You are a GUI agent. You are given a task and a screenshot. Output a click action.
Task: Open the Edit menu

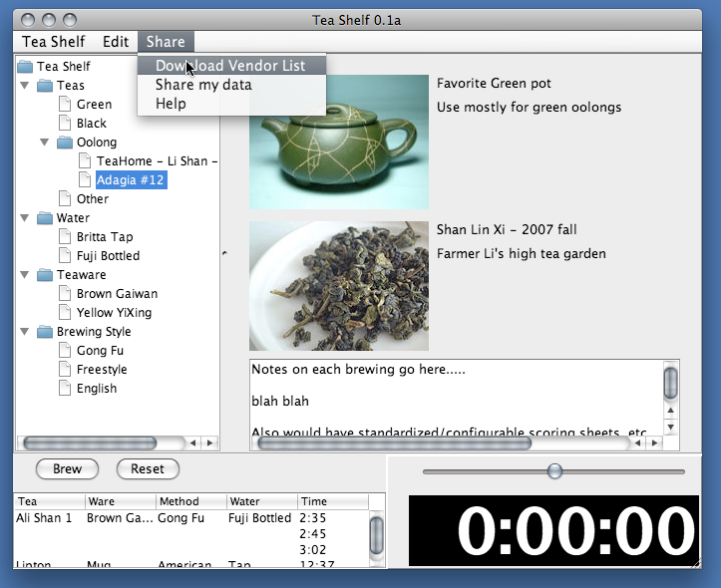pos(116,41)
